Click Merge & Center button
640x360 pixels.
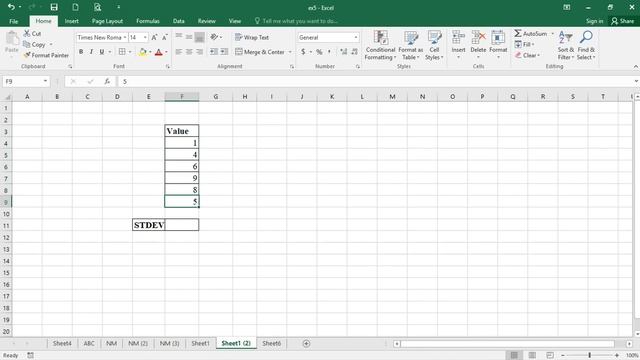pyautogui.click(x=260, y=52)
